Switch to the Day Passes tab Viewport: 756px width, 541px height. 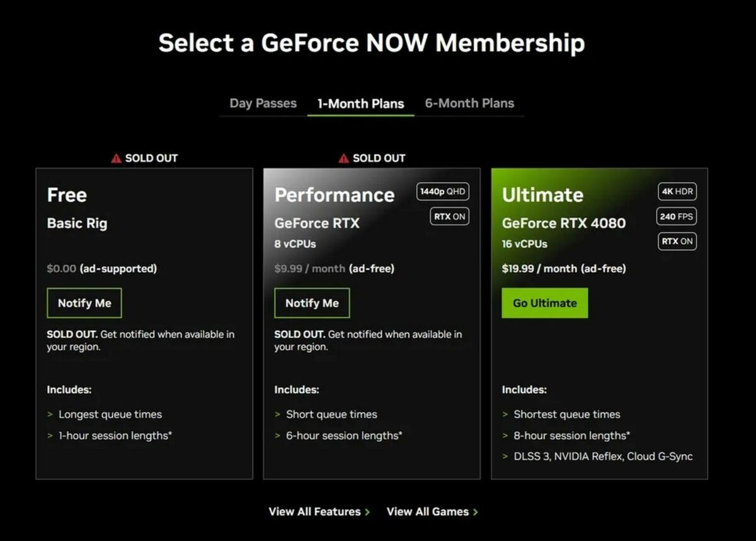pos(262,103)
